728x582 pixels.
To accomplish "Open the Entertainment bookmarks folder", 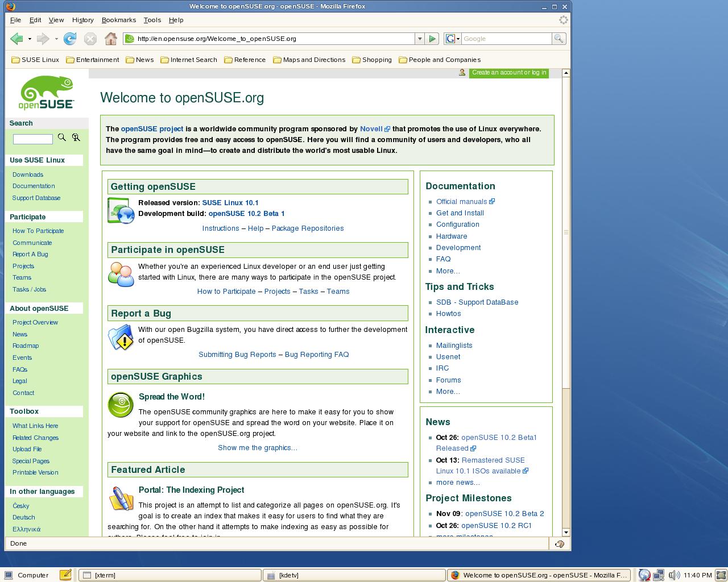I will pyautogui.click(x=93, y=60).
